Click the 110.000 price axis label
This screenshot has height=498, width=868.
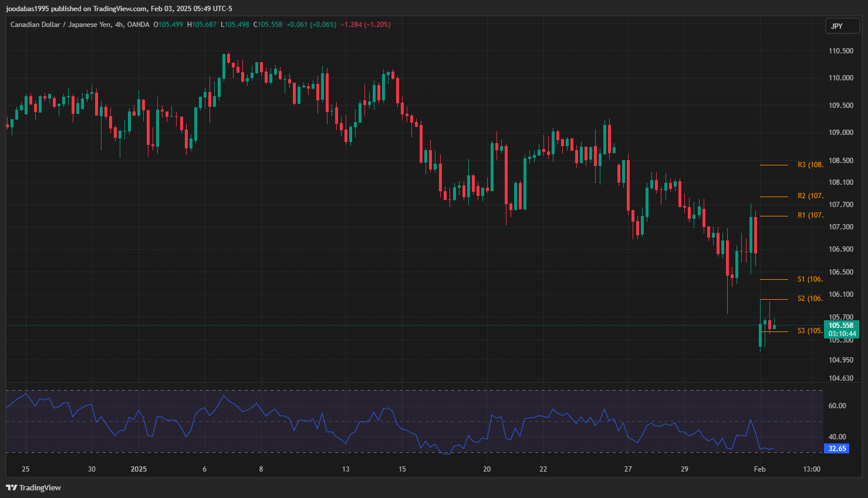coord(840,78)
